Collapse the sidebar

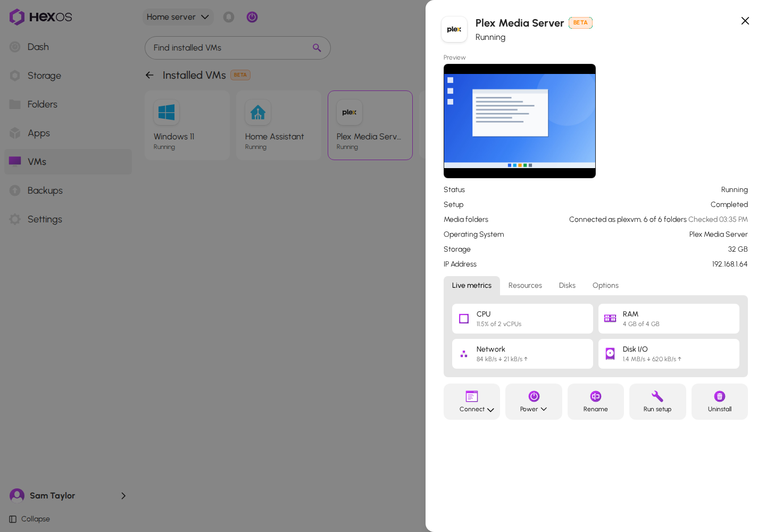(30, 519)
